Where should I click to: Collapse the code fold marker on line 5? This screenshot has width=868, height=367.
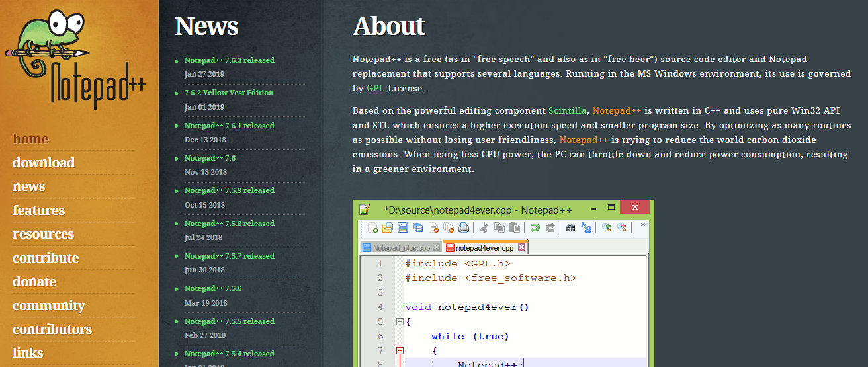pyautogui.click(x=399, y=322)
